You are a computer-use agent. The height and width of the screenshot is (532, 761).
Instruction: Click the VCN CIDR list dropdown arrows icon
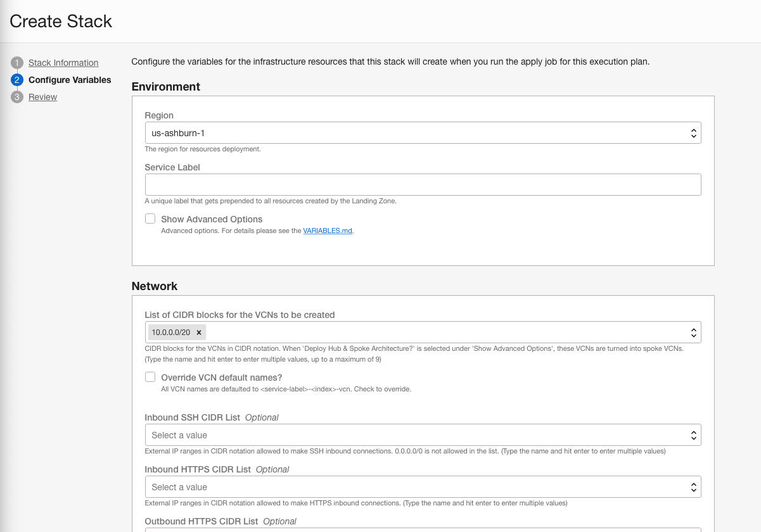pyautogui.click(x=693, y=332)
